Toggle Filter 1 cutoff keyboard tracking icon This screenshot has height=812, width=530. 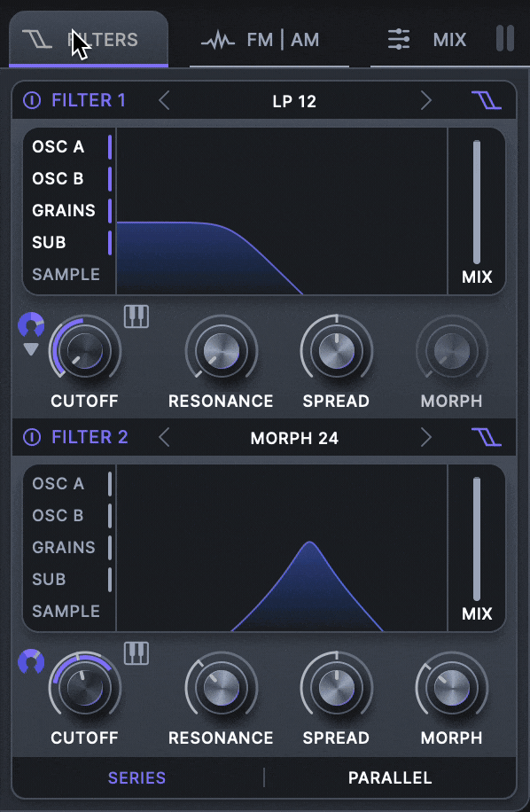pyautogui.click(x=136, y=316)
